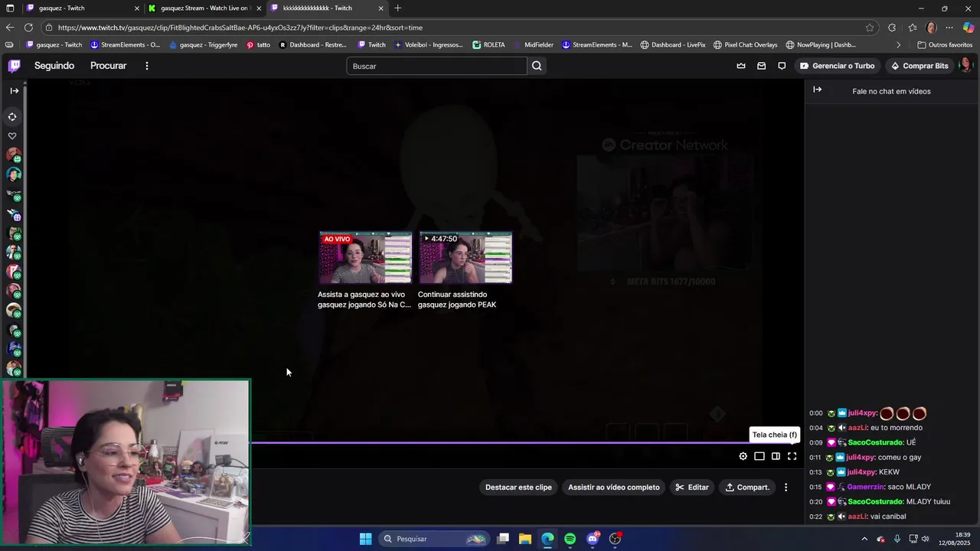Click Assistir ao vídeo completo

[x=614, y=487]
